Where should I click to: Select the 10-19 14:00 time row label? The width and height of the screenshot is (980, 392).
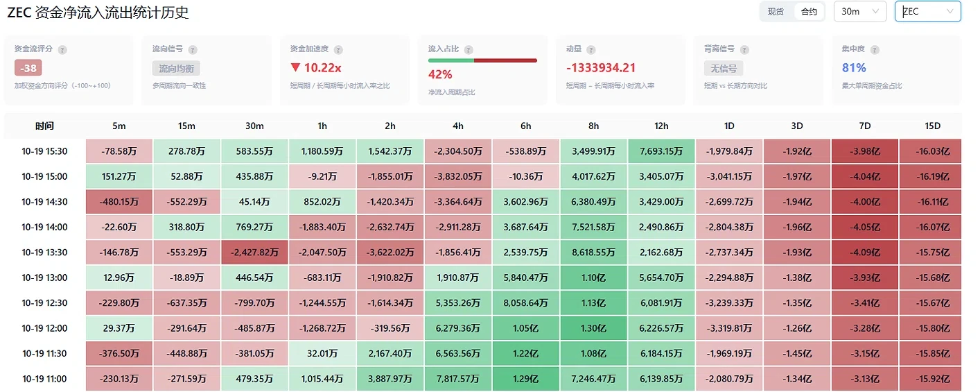click(x=44, y=227)
